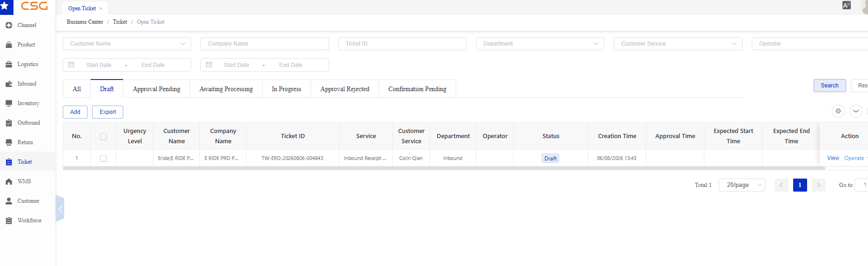Click the Search button
The image size is (868, 266).
pos(829,86)
